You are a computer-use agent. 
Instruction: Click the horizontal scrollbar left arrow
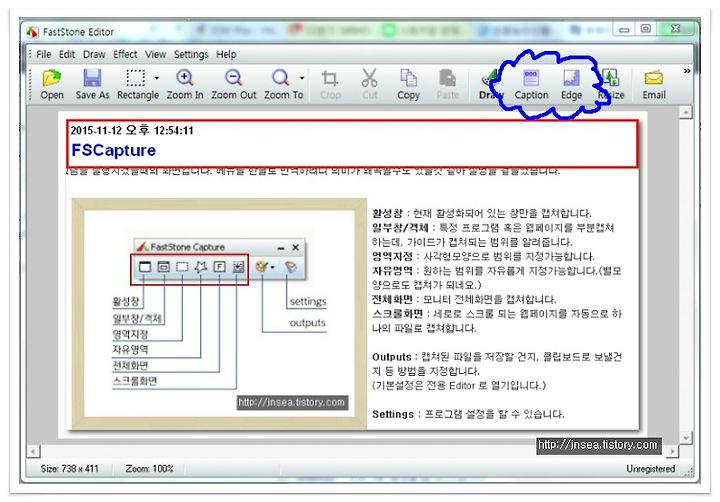coord(34,451)
